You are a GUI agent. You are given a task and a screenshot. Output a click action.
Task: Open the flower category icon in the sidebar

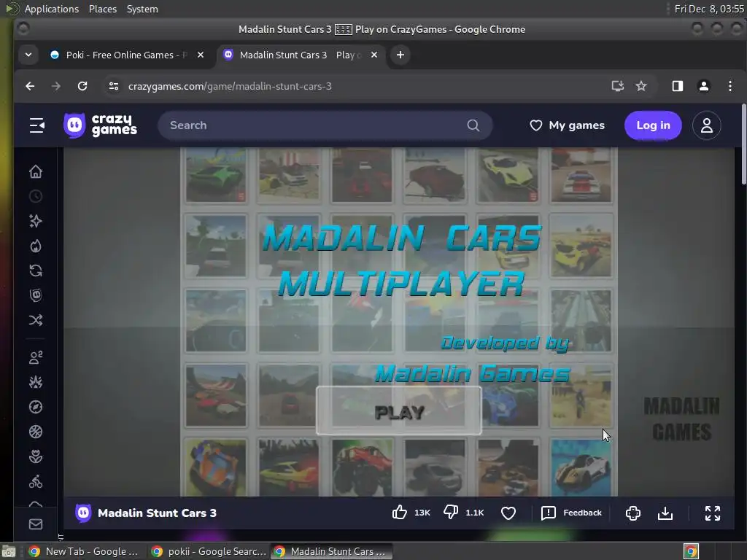point(36,456)
